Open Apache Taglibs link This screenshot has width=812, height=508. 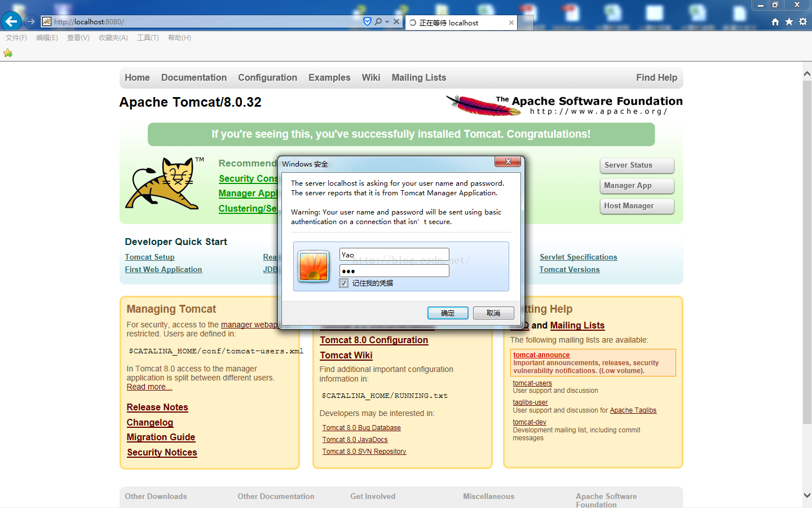(x=633, y=410)
